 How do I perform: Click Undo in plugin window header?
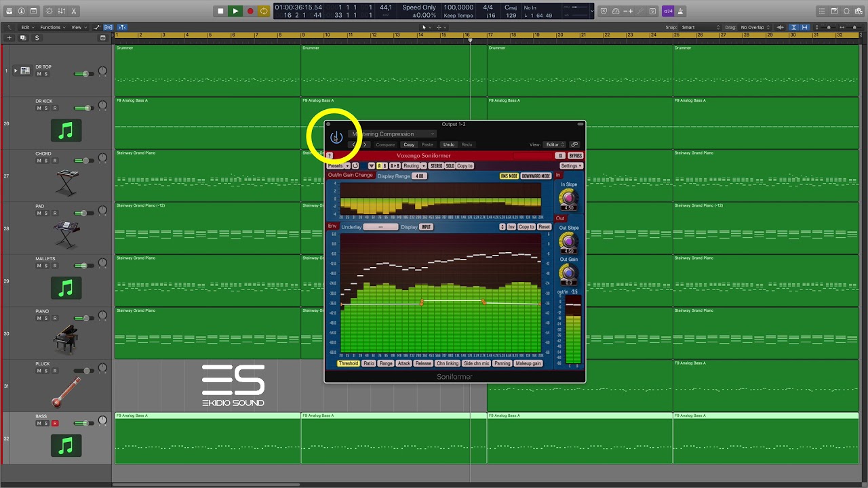449,144
